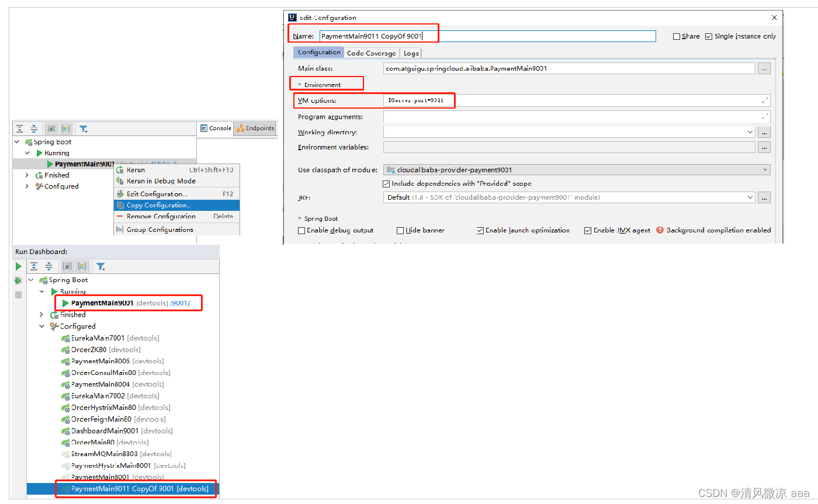Toggle group-by-status icon under Run Dashboard title
This screenshot has width=818, height=504.
(82, 266)
